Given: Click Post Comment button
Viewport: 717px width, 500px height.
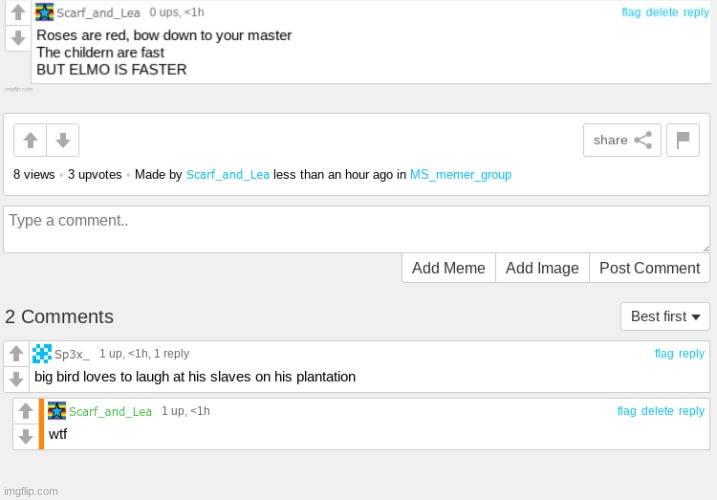Looking at the screenshot, I should [649, 268].
